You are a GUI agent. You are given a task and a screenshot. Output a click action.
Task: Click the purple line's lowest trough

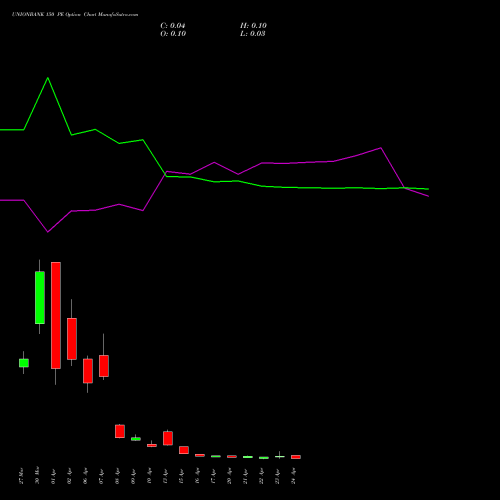coord(48,232)
